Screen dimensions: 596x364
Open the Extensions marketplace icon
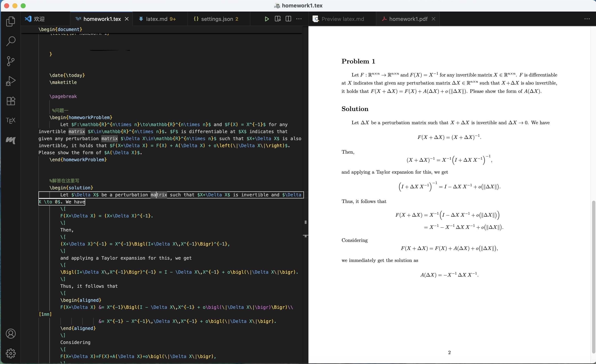pyautogui.click(x=10, y=101)
